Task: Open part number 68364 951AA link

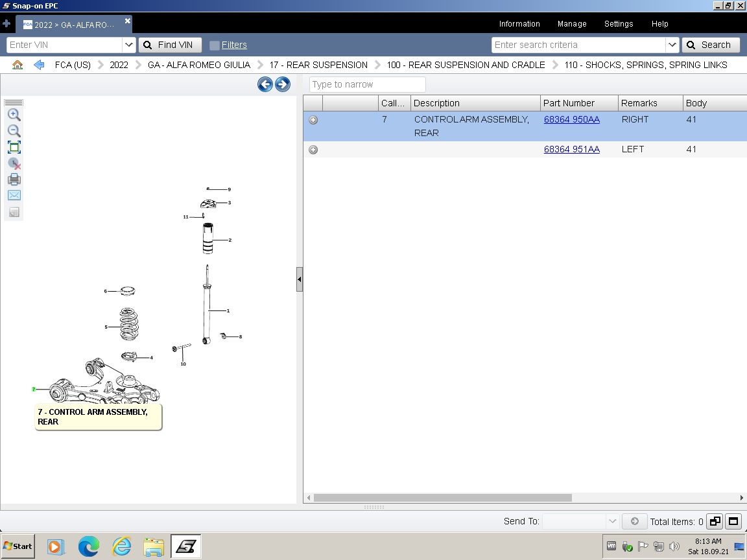Action: click(x=572, y=150)
